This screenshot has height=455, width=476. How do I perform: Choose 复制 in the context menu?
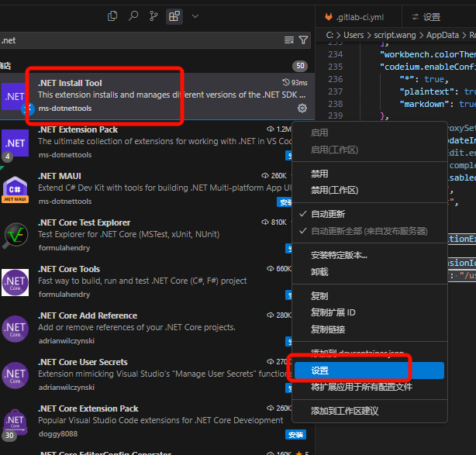[370, 296]
